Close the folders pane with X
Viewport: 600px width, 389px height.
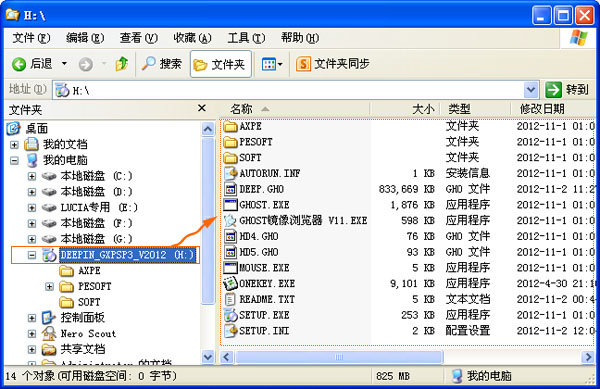(202, 109)
